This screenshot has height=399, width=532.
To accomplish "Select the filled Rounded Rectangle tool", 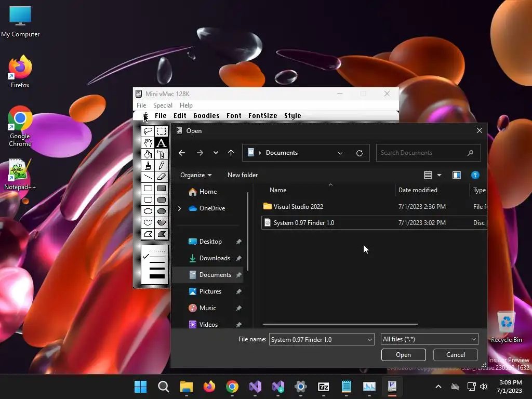I will tap(162, 200).
